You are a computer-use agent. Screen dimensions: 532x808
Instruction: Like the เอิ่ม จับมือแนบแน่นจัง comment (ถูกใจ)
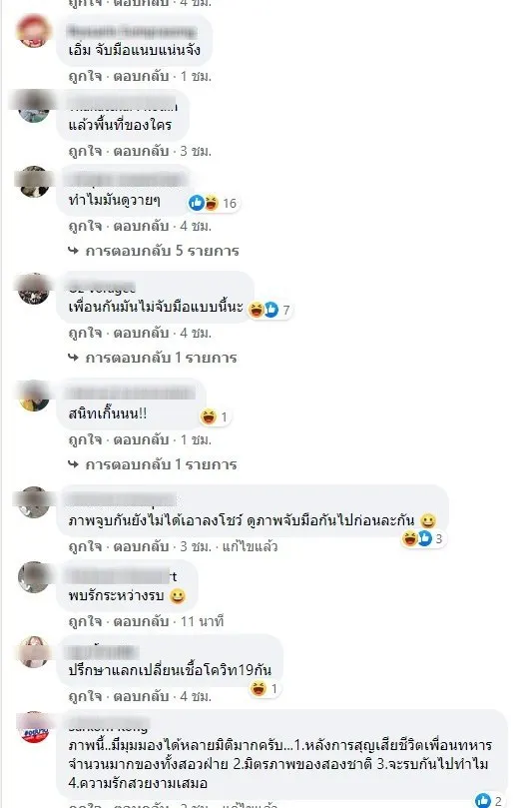tap(85, 76)
